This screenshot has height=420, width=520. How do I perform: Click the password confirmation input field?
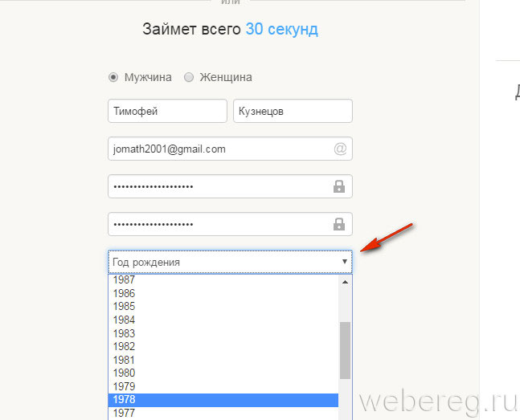coord(217,224)
